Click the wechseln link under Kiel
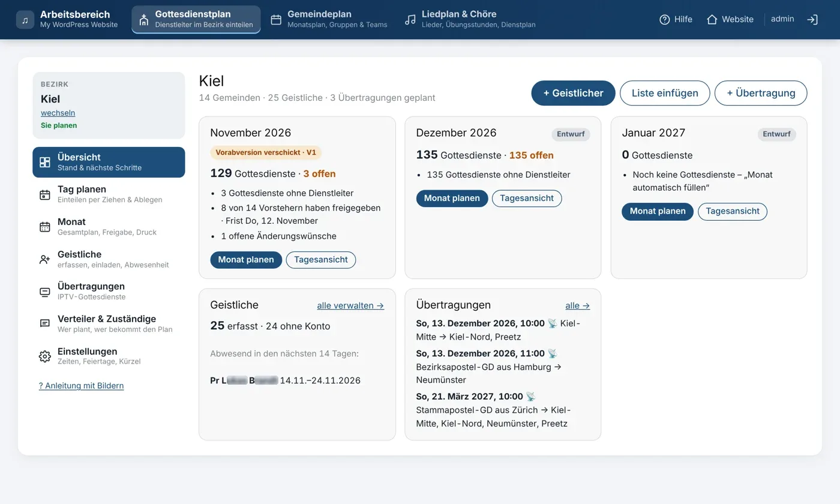Image resolution: width=840 pixels, height=504 pixels. tap(58, 113)
